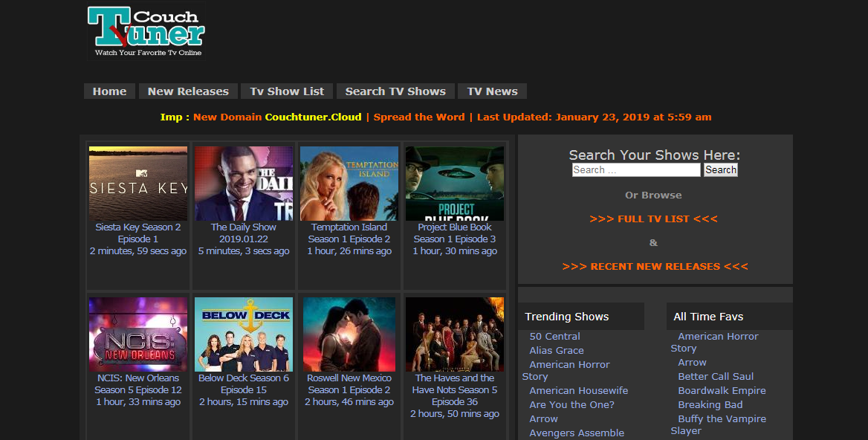The image size is (868, 440).
Task: Open Tv Show List menu
Action: [287, 91]
